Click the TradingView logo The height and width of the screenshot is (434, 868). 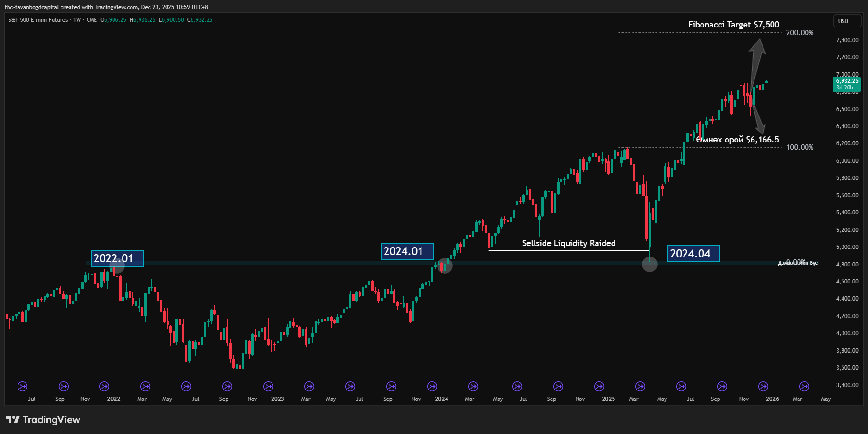(43, 420)
